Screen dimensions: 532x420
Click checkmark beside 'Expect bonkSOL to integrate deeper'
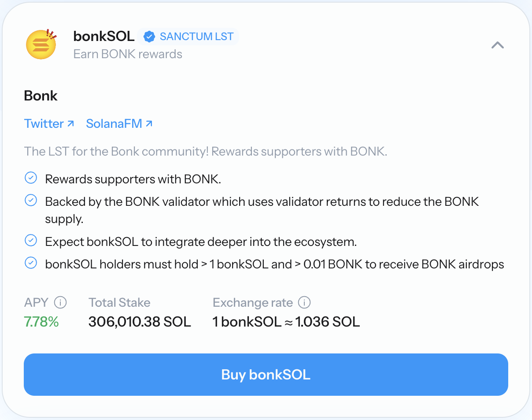[30, 241]
